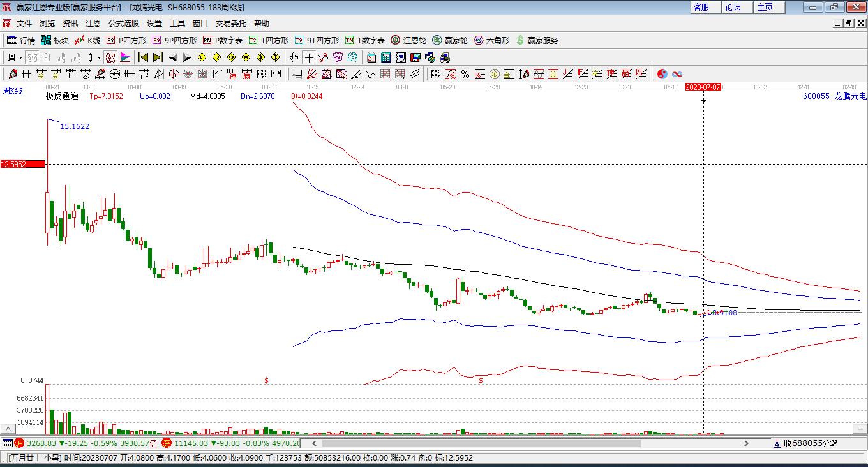868x467 pixels.
Task: Open the 周 period dropdown
Action: coord(15,57)
